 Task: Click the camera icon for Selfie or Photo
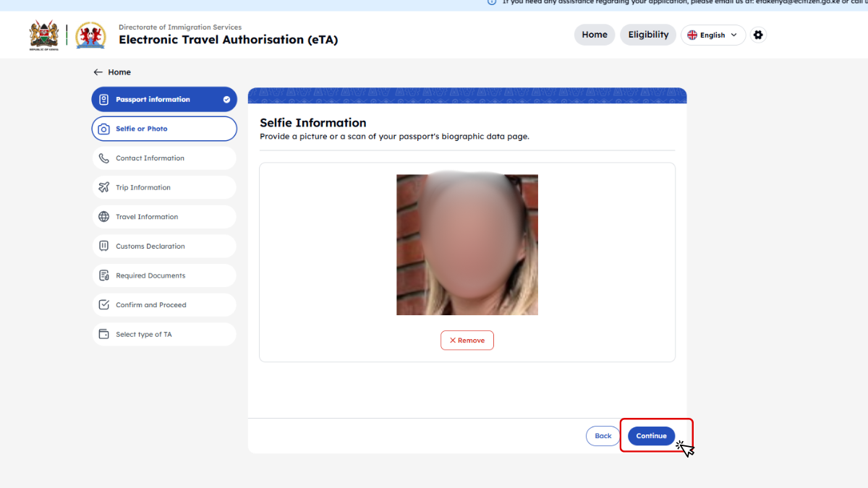pyautogui.click(x=103, y=129)
